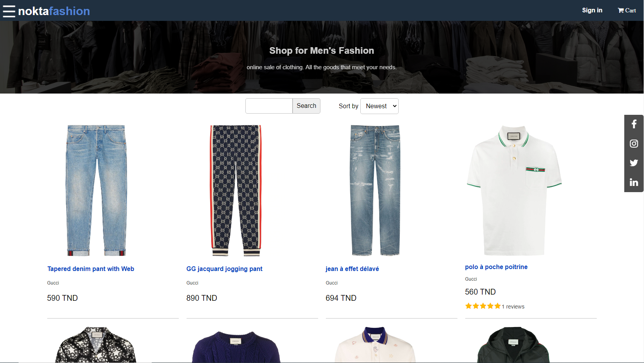
Task: Focus the product search text field
Action: 269,106
